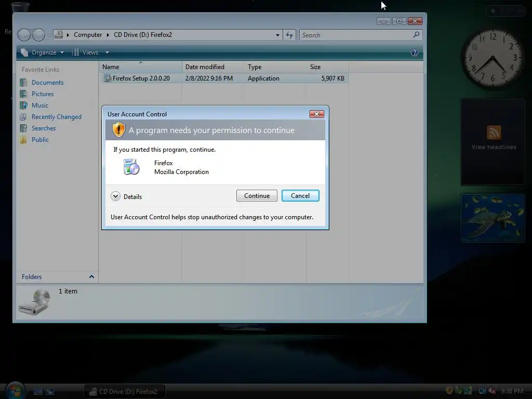Select Computer in the address breadcrumb
The width and height of the screenshot is (532, 399).
point(88,35)
